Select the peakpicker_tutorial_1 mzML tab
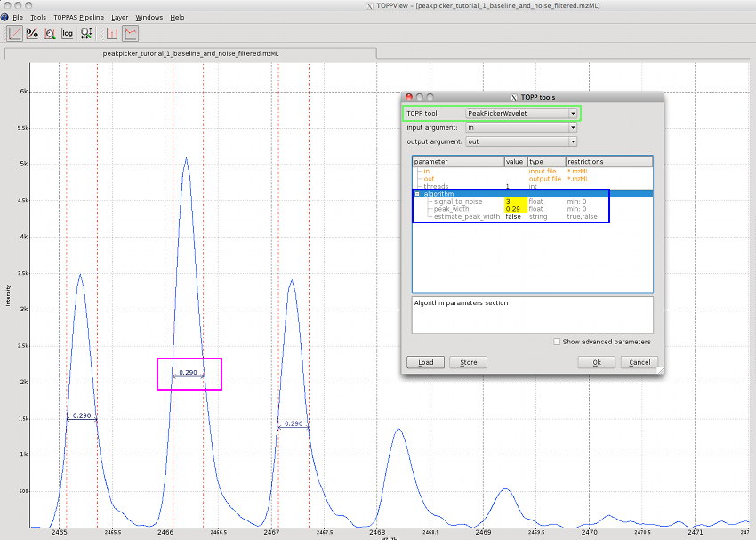Viewport: 756px width, 540px height. coord(189,53)
